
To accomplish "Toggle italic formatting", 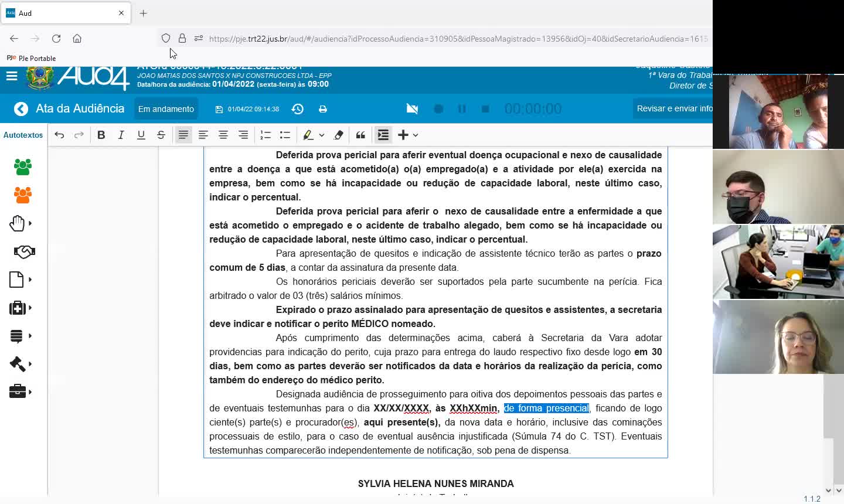I will [121, 135].
